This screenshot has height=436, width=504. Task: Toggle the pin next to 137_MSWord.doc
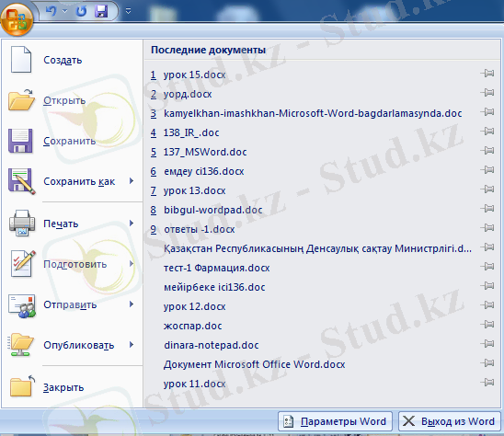(487, 151)
